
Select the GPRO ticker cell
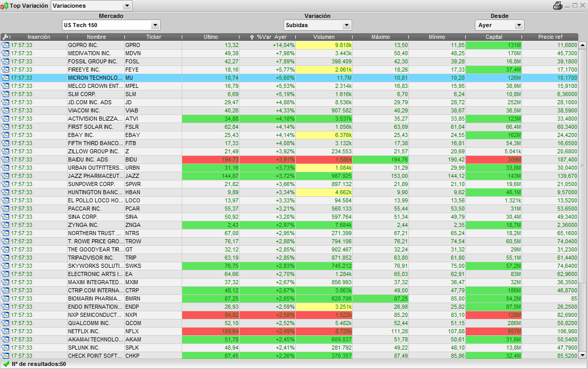click(x=154, y=45)
